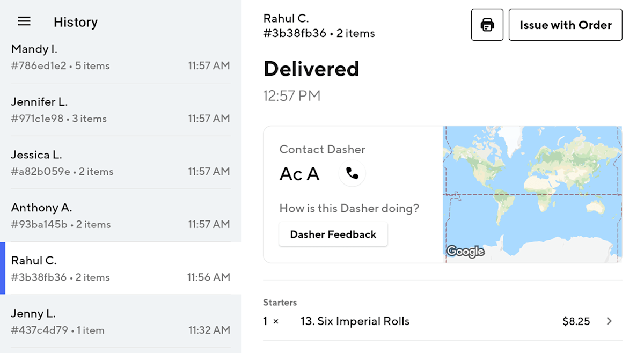Click the Google logo on the map
The width and height of the screenshot is (644, 353).
pyautogui.click(x=465, y=251)
